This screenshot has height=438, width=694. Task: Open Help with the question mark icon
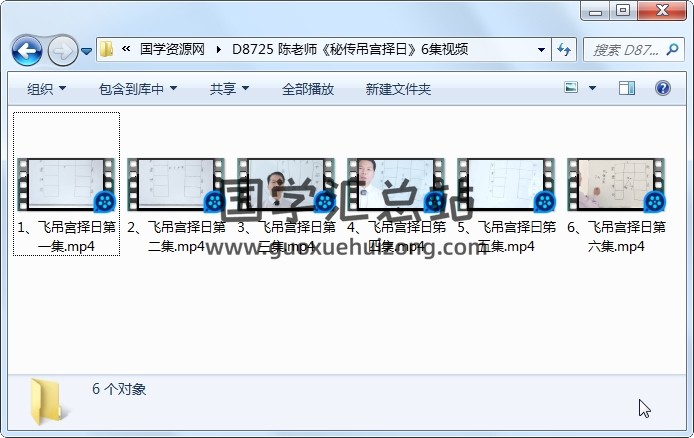point(663,88)
